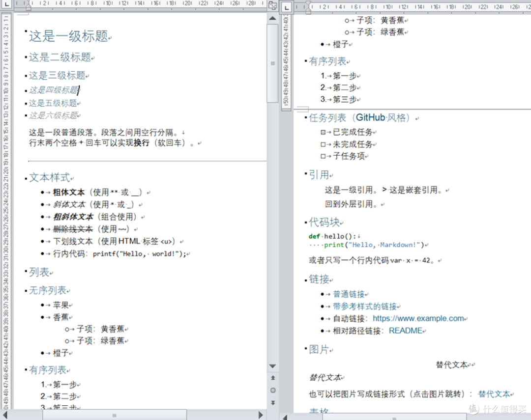Click the quote line 回到外层引用。
The width and height of the screenshot is (531, 420).
353,204
